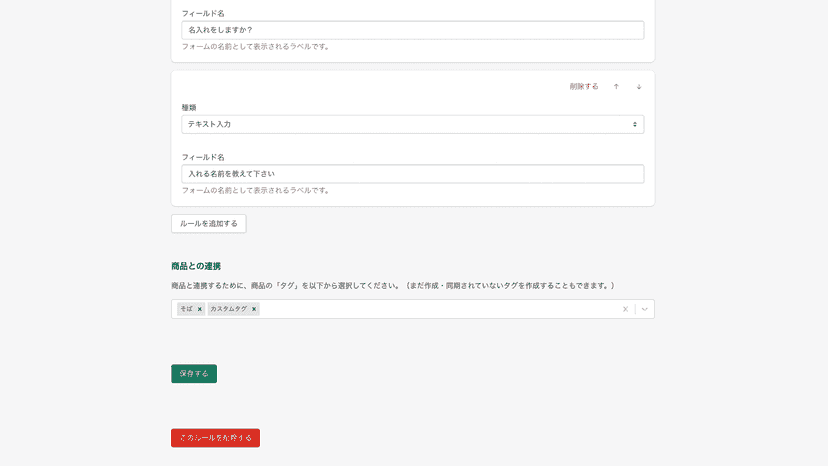Click the そば tag label
The image size is (828, 466).
pos(186,309)
